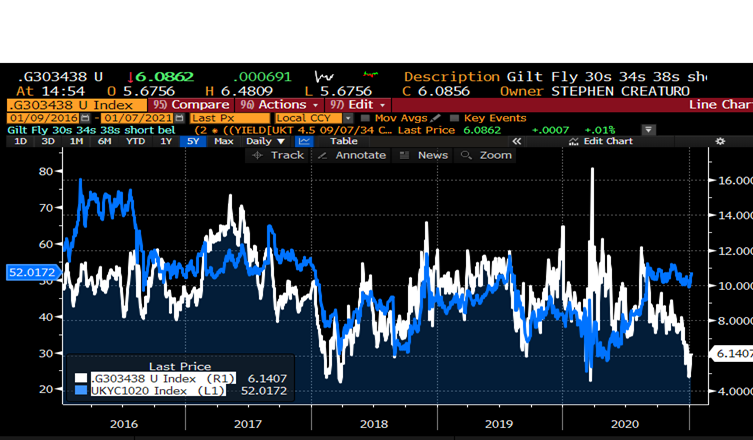
Task: Open the Last Px field selector
Action: coord(230,118)
